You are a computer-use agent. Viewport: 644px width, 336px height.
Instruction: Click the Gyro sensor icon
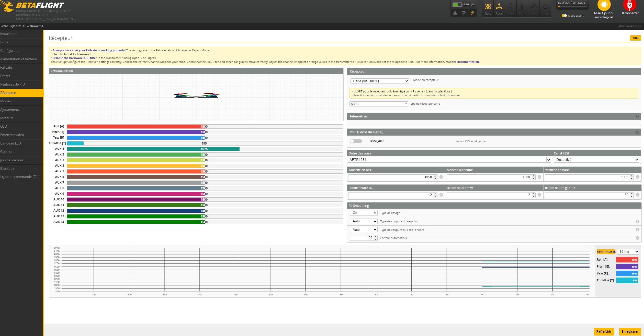(x=488, y=7)
